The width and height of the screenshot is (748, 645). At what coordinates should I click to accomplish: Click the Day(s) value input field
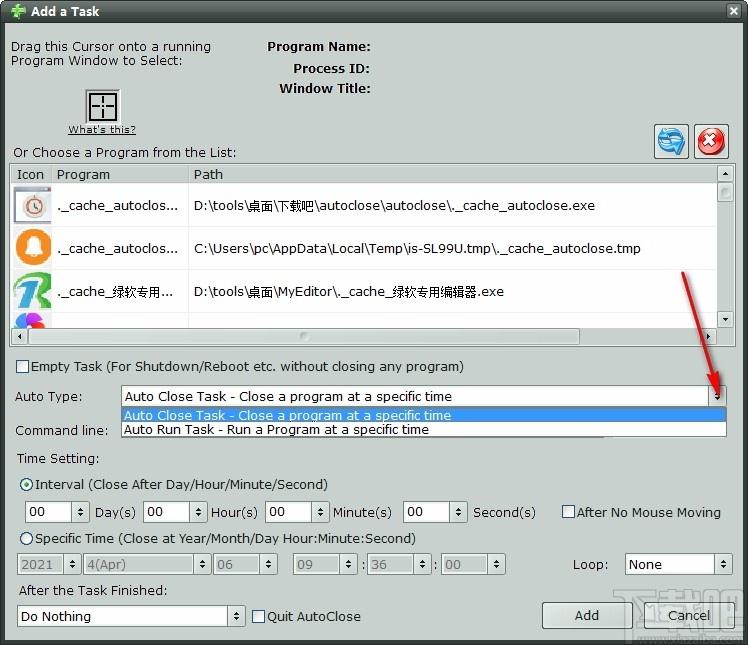[x=48, y=512]
